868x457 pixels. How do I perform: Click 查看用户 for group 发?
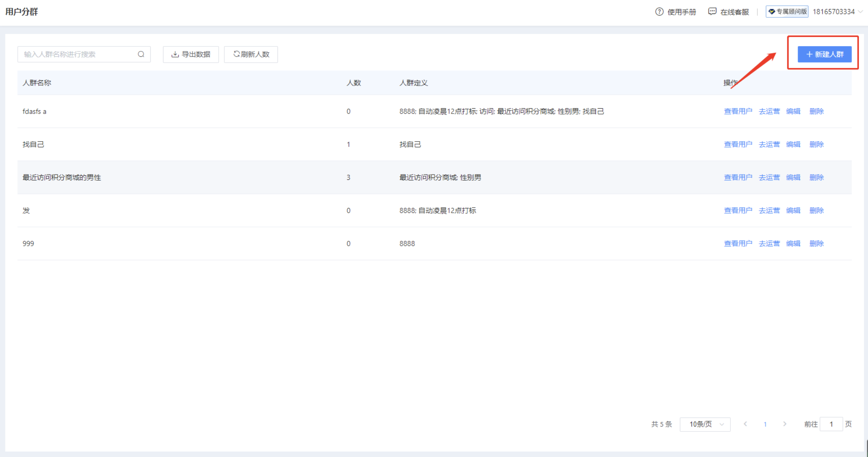coord(738,210)
